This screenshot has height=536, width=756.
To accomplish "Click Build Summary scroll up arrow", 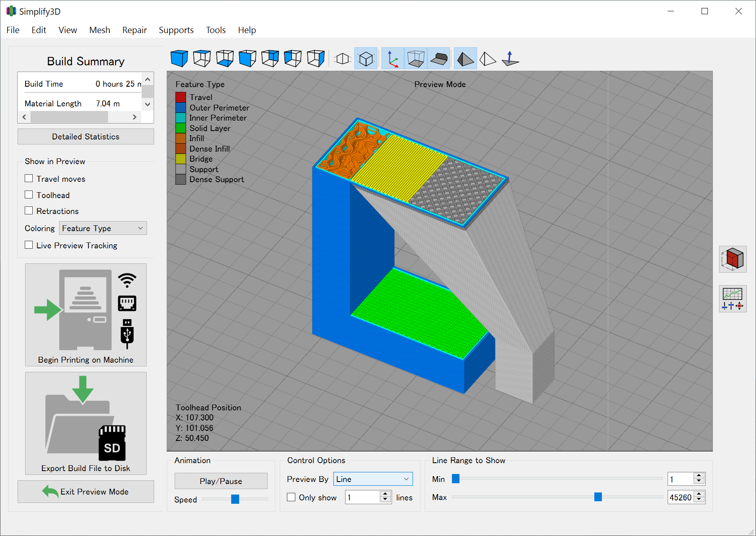I will [147, 79].
